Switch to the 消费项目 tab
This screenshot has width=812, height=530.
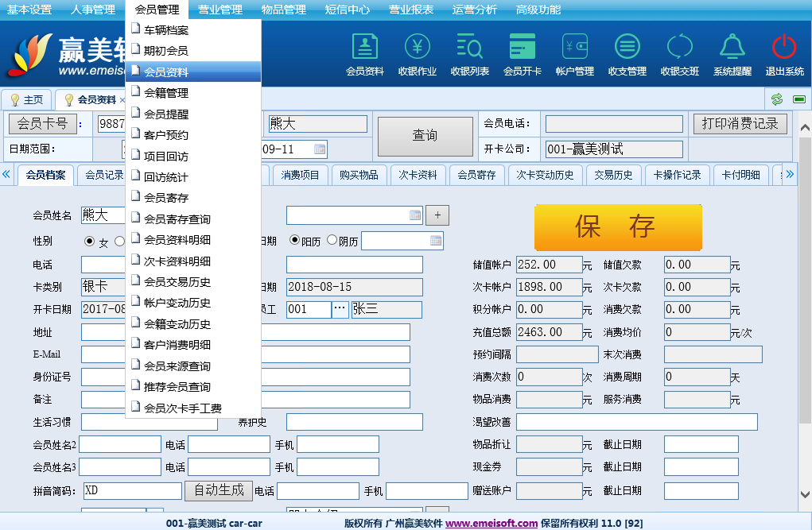tap(300, 175)
